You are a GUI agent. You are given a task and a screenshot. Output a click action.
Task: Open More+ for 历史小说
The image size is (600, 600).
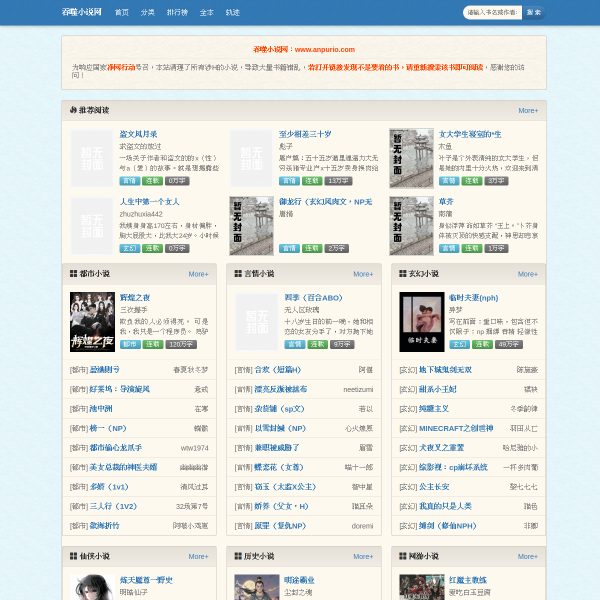coord(363,556)
